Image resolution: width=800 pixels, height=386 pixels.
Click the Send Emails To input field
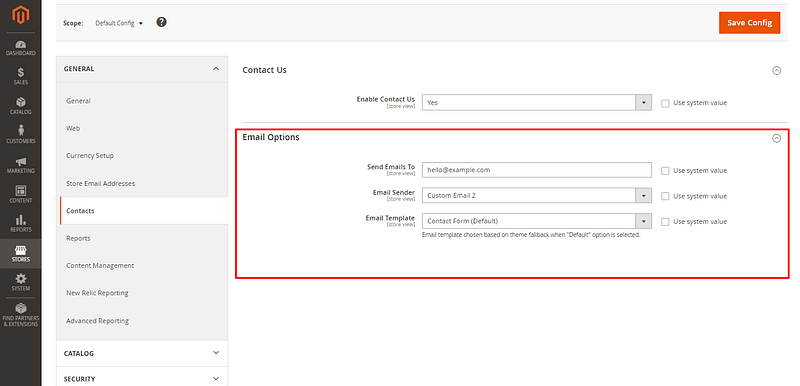(x=537, y=170)
